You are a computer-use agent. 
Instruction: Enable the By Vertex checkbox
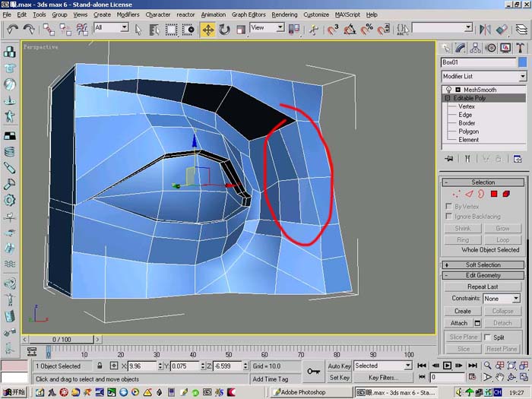point(448,206)
